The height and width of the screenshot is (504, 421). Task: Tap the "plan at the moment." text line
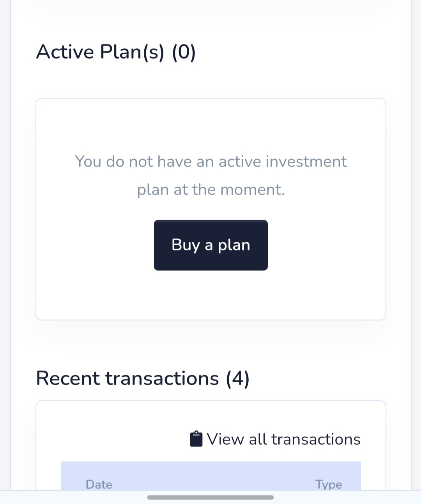(210, 190)
